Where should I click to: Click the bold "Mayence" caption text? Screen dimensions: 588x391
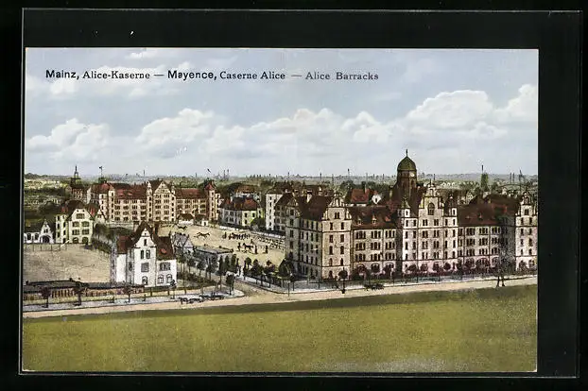[x=190, y=75]
